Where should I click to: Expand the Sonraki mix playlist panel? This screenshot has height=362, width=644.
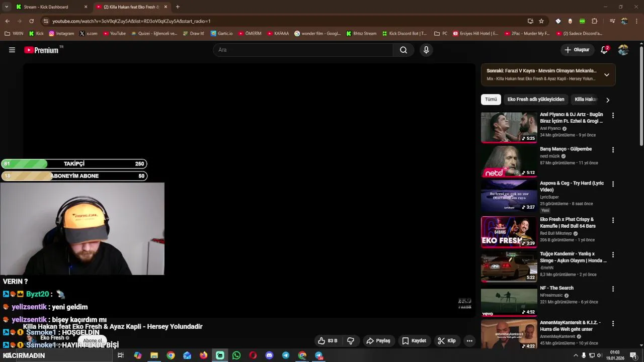(x=607, y=75)
